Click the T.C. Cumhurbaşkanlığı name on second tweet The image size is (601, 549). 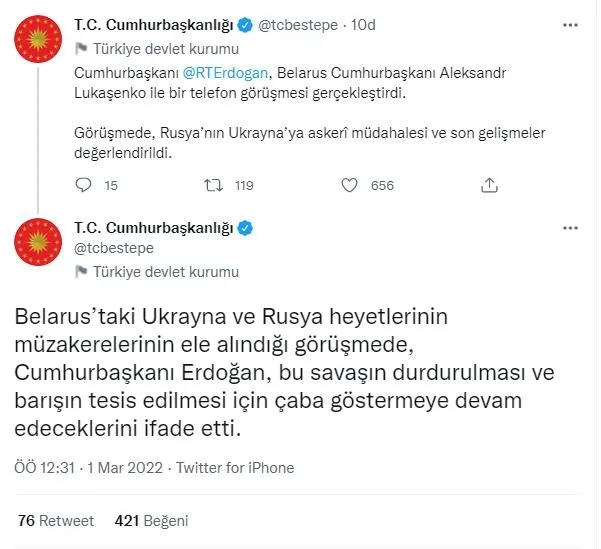point(155,228)
